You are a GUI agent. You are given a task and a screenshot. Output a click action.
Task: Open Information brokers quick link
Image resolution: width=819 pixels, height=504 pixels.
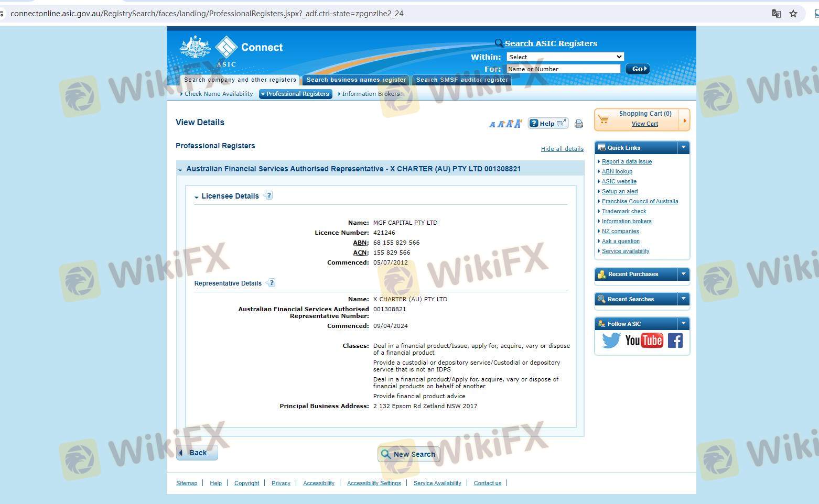[x=627, y=221]
